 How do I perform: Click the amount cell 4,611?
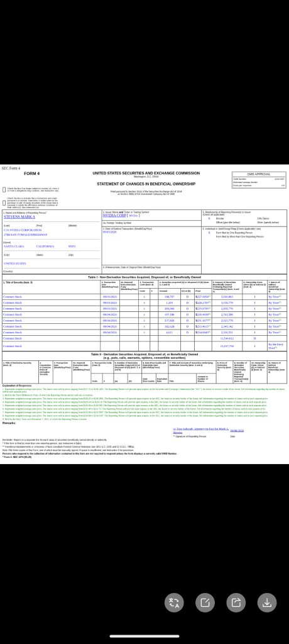tap(169, 332)
